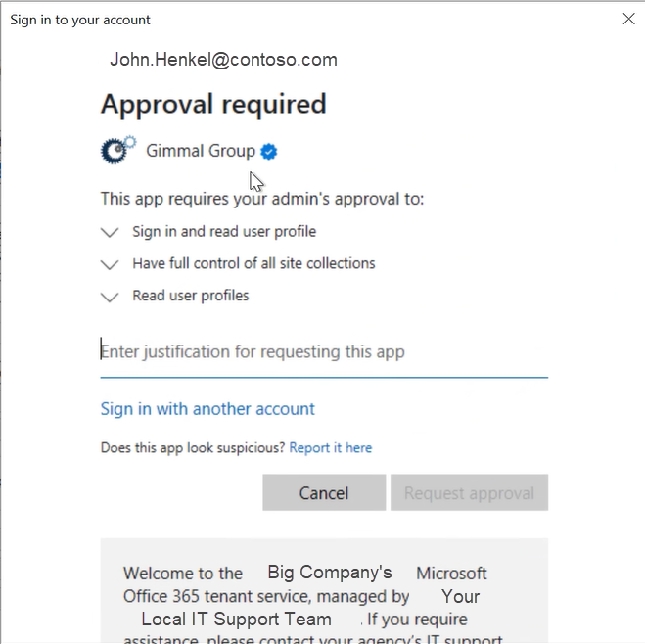Click the blue verified publisher badge

point(268,151)
